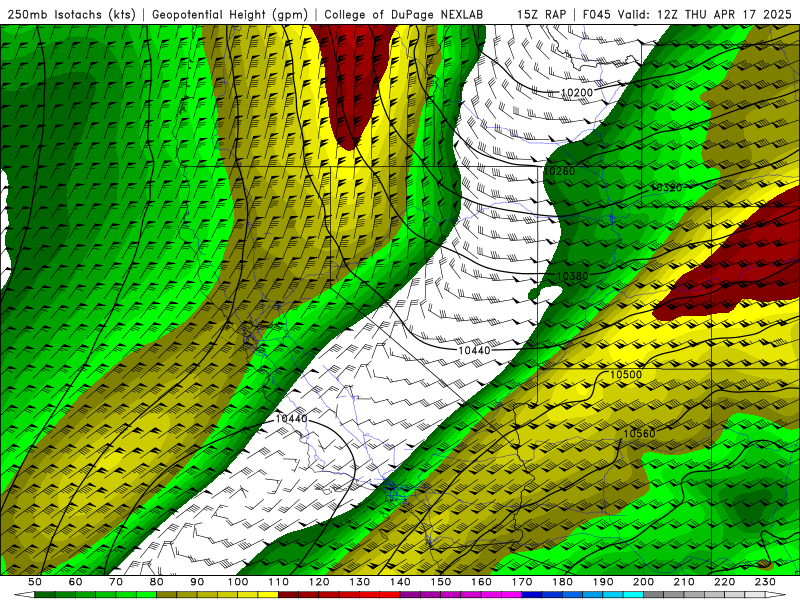
Task: Click the 'F045' forecast hour text
Action: coord(596,14)
